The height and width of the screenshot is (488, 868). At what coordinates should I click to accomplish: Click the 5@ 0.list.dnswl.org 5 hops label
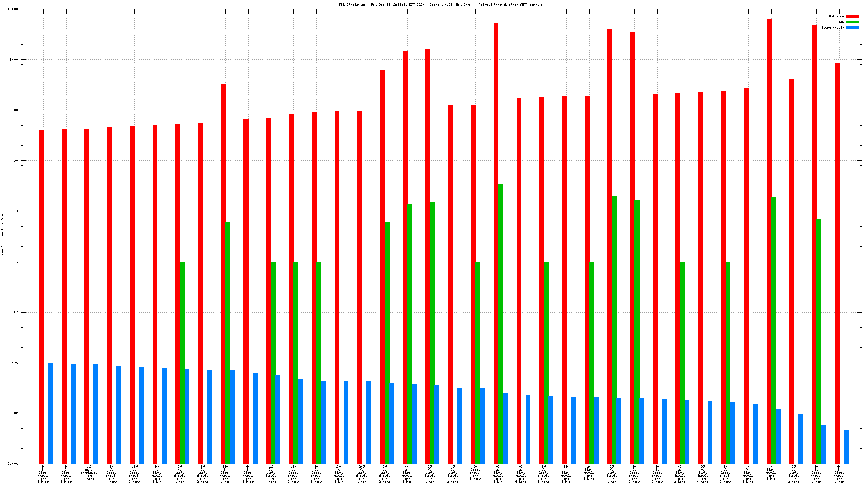pos(316,474)
